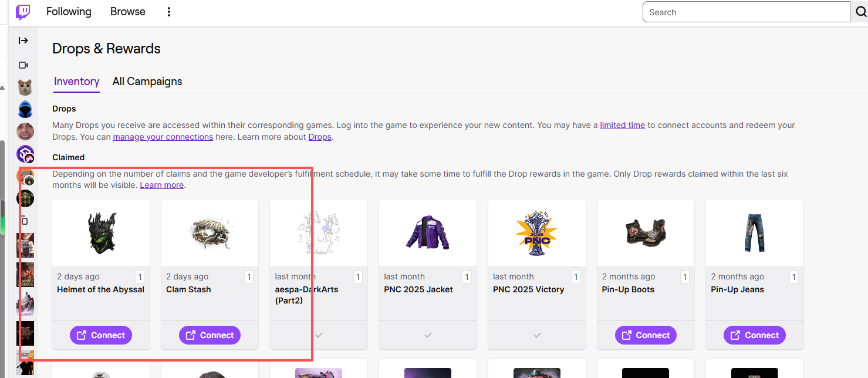Click Connect under Pin-Up Boots
The image size is (868, 378).
pos(646,335)
